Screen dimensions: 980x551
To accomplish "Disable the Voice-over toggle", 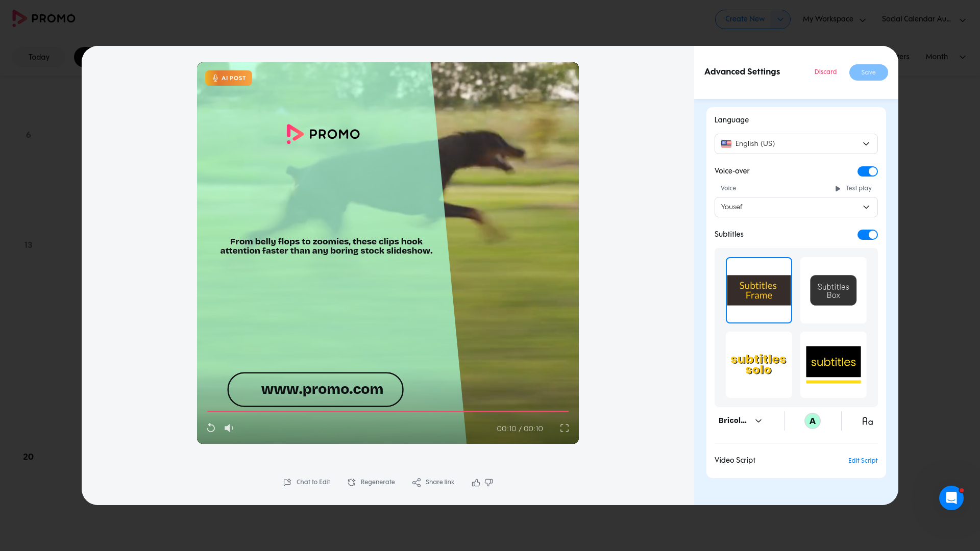I will tap(867, 171).
